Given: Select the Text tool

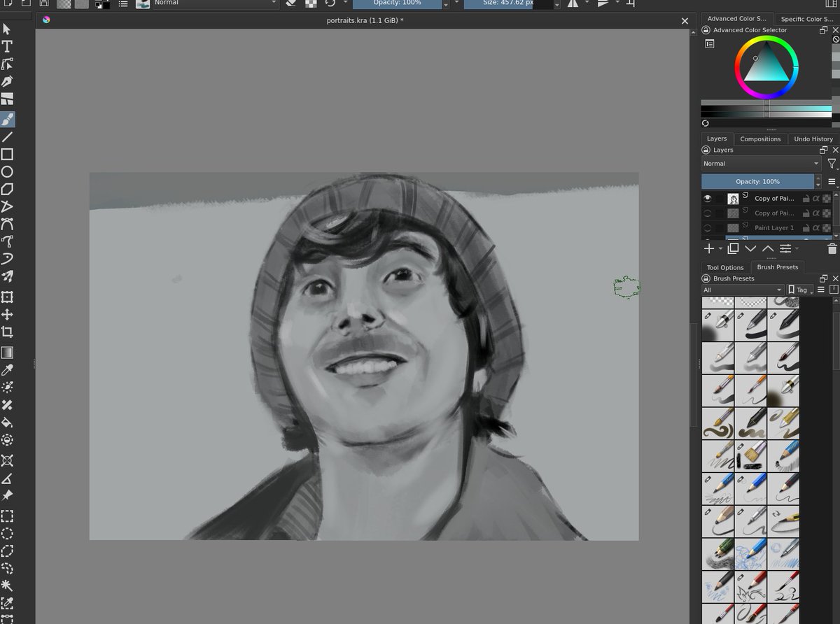Looking at the screenshot, I should point(7,46).
